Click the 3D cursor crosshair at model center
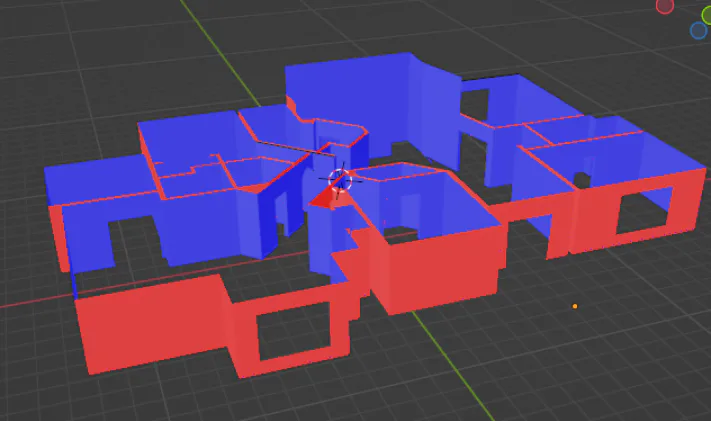This screenshot has height=421, width=711. click(340, 180)
